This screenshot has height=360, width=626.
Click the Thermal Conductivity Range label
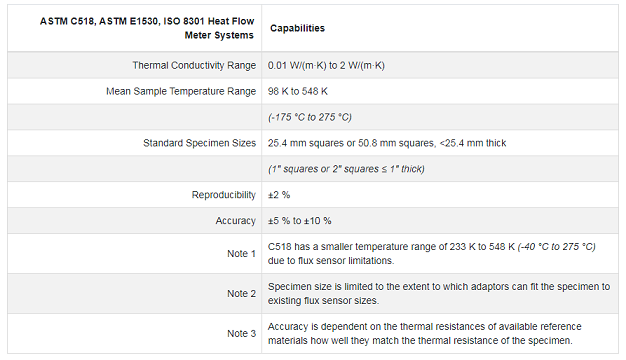coord(194,65)
